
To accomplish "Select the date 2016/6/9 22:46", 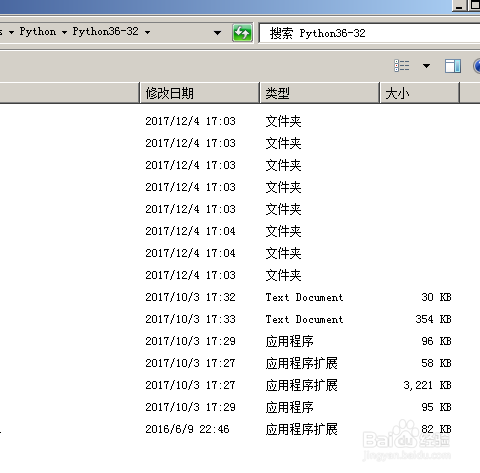I will pos(187,429).
